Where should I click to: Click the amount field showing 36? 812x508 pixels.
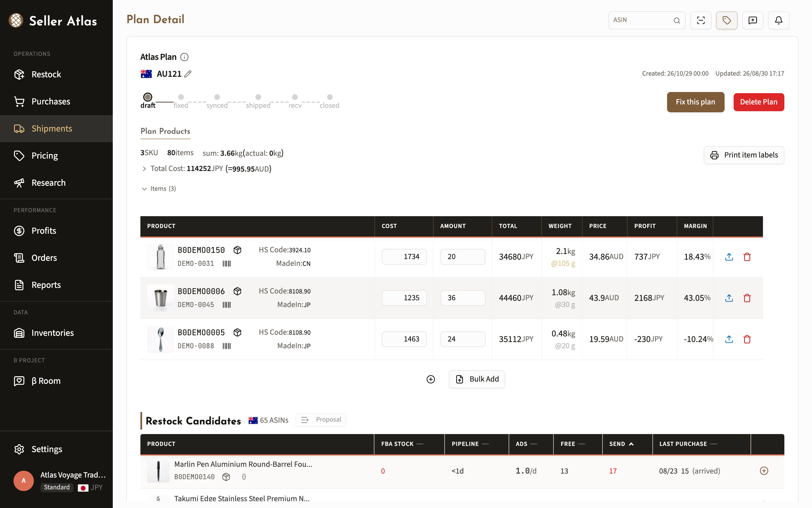click(x=463, y=298)
